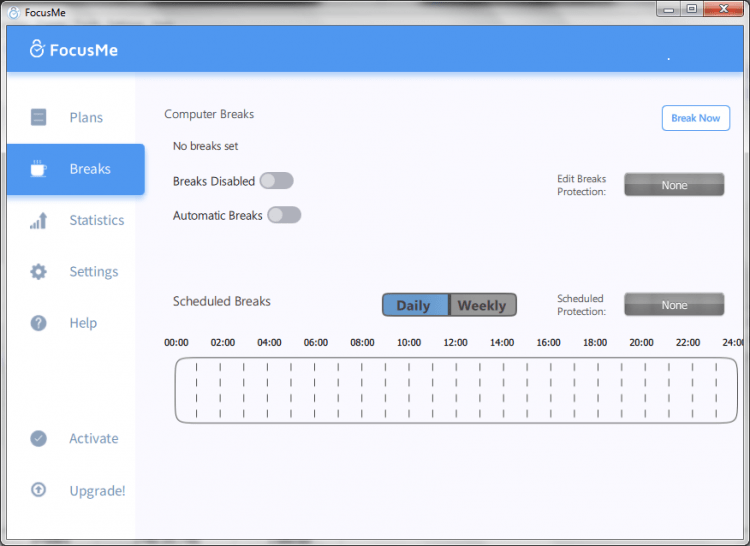The width and height of the screenshot is (750, 546).
Task: Click the "Scheduled Protection:" label
Action: tap(581, 305)
